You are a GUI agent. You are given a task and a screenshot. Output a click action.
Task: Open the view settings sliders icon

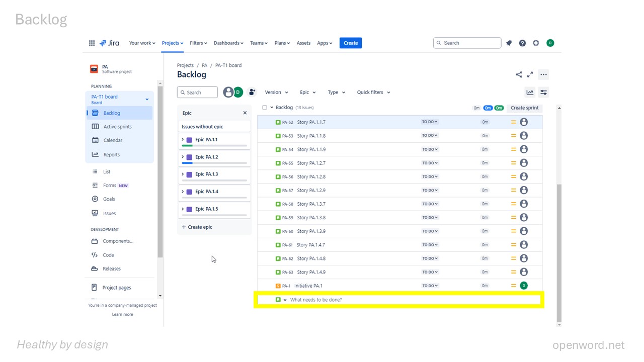(x=543, y=92)
